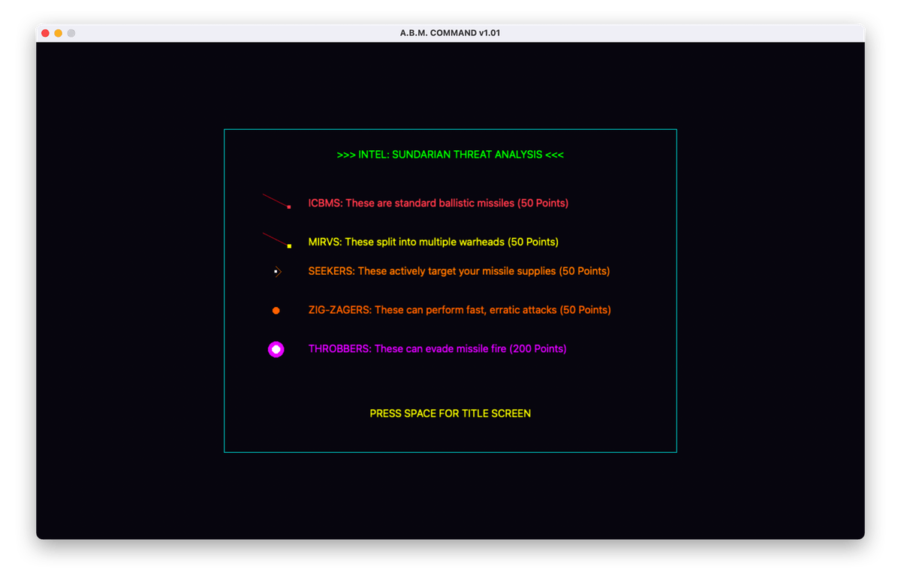
Task: Select the magenta Throbber ring icon
Action: (x=276, y=349)
